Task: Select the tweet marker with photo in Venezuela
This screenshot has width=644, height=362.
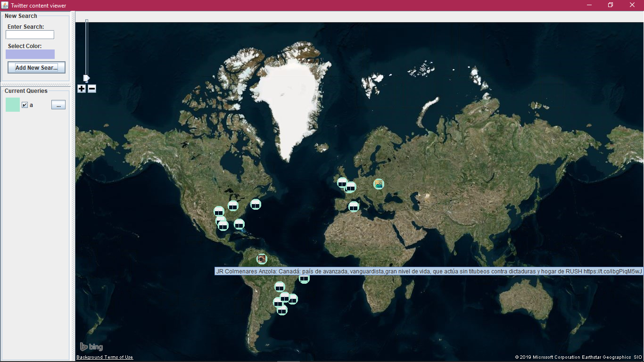Action: (262, 259)
